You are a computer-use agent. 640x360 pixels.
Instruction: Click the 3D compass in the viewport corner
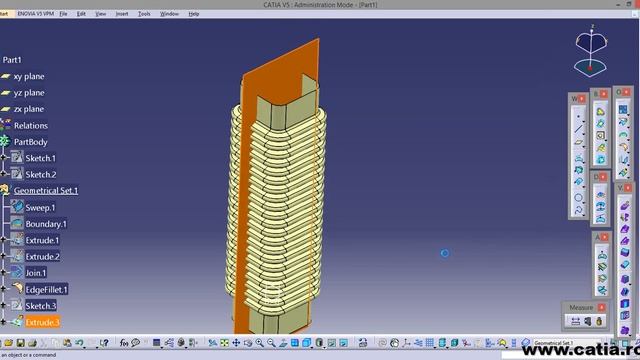pos(591,51)
